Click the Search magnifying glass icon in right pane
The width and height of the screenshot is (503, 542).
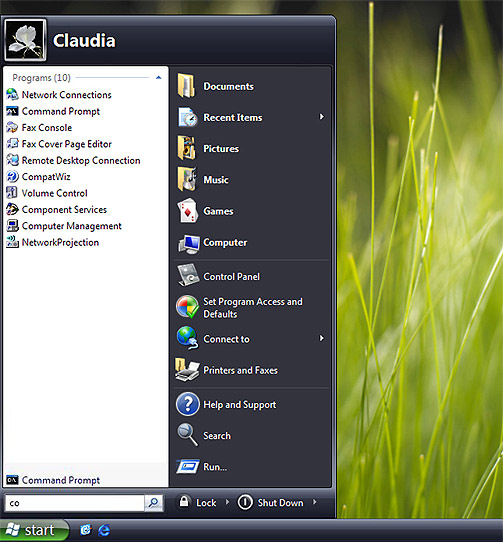(x=187, y=435)
